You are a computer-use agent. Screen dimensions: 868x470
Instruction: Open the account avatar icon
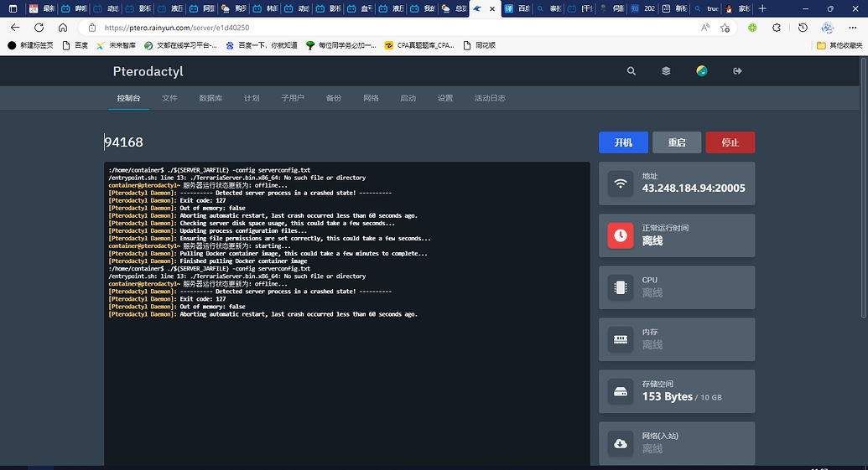(702, 71)
